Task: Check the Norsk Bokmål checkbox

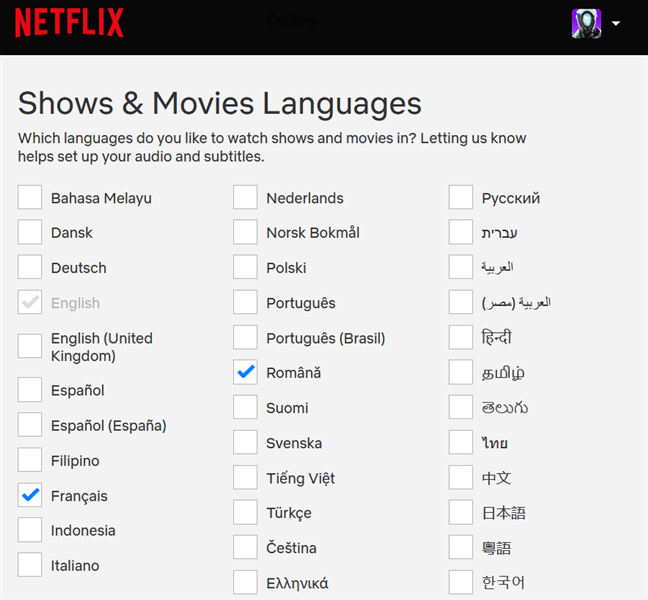Action: click(245, 232)
